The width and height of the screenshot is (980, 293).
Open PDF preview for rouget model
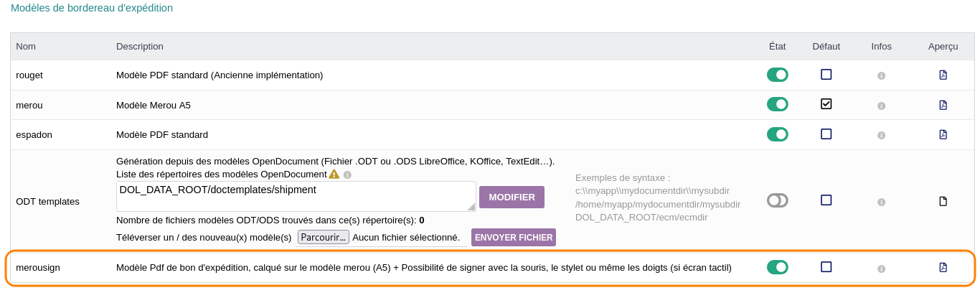pyautogui.click(x=943, y=75)
